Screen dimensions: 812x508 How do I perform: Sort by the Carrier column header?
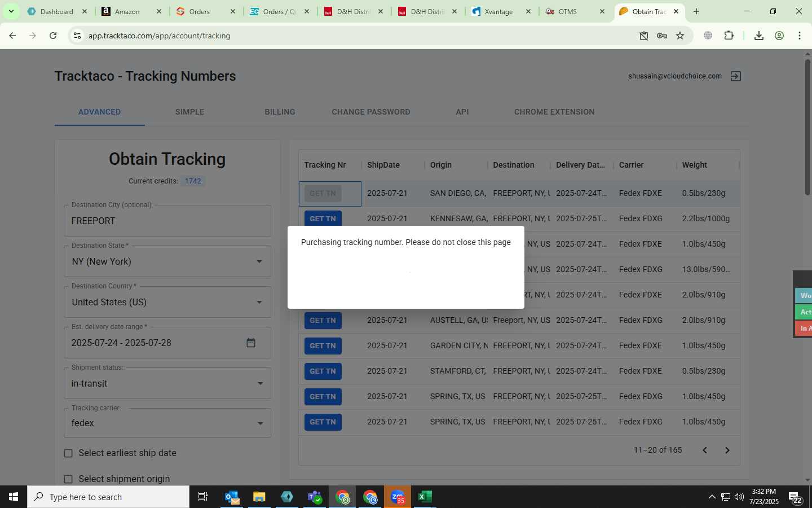tap(631, 165)
